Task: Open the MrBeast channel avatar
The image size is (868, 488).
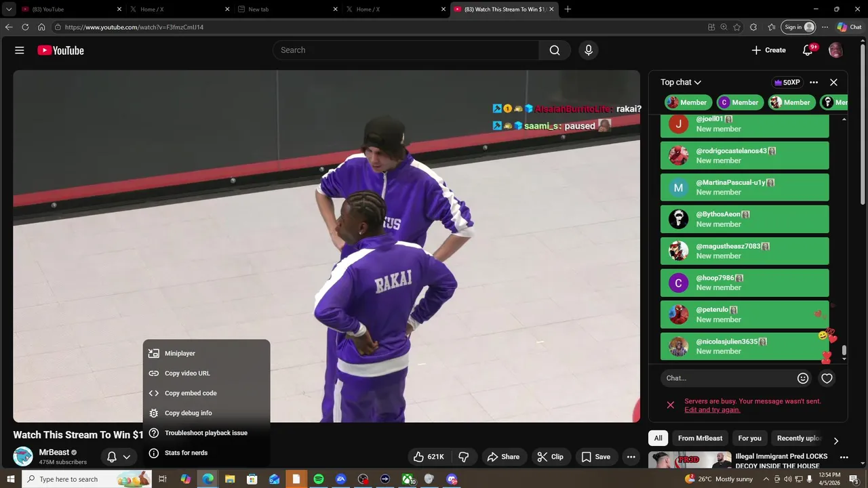Action: [23, 456]
